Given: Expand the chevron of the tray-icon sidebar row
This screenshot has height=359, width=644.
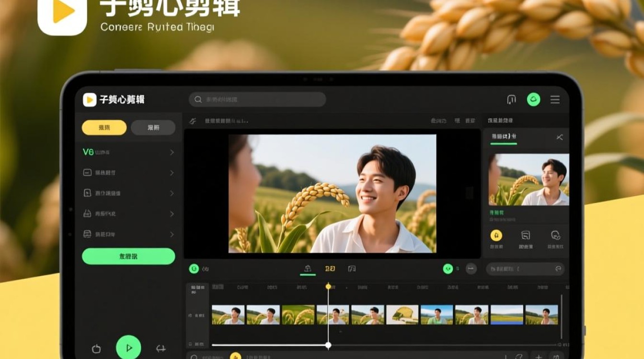Looking at the screenshot, I should coord(172,214).
